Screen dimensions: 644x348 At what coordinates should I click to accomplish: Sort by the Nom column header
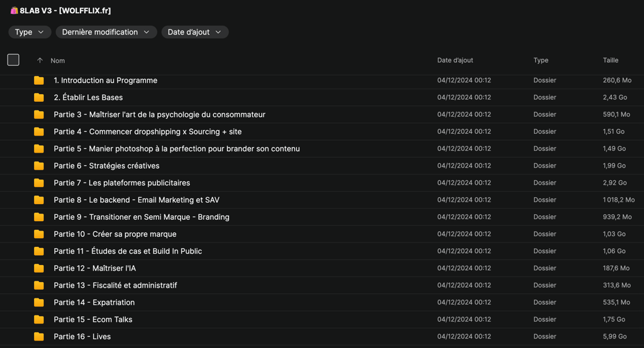point(58,61)
